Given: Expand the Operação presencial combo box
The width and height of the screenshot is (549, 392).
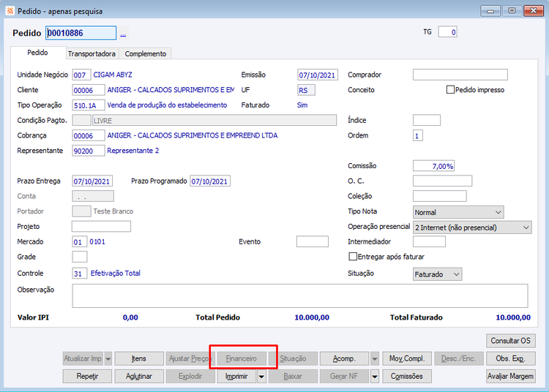Looking at the screenshot, I should [x=472, y=227].
